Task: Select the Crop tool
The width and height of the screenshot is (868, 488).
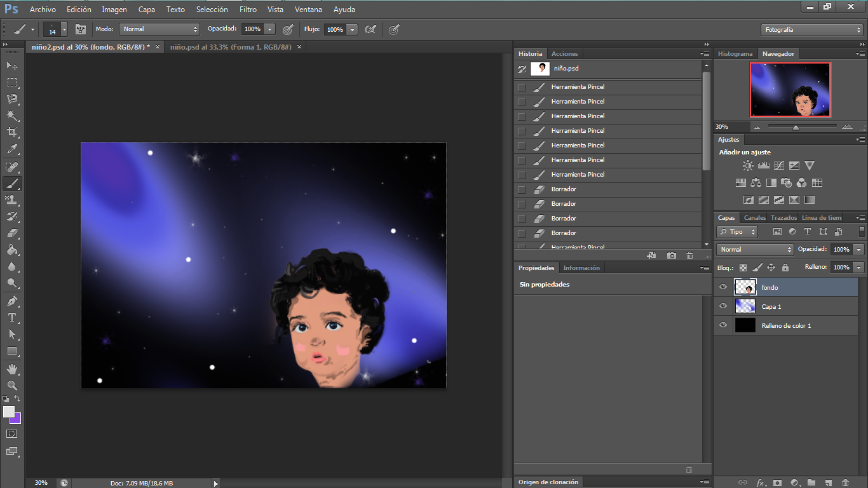Action: (x=12, y=132)
